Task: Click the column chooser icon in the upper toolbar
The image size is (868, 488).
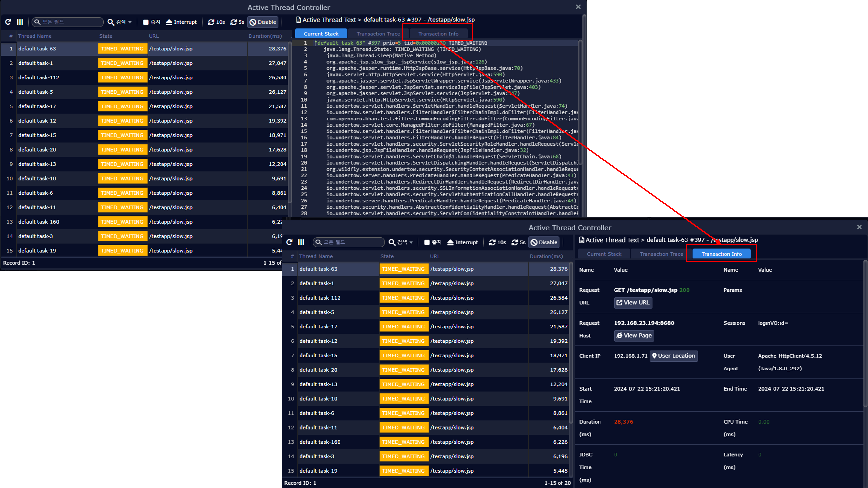Action: (20, 22)
